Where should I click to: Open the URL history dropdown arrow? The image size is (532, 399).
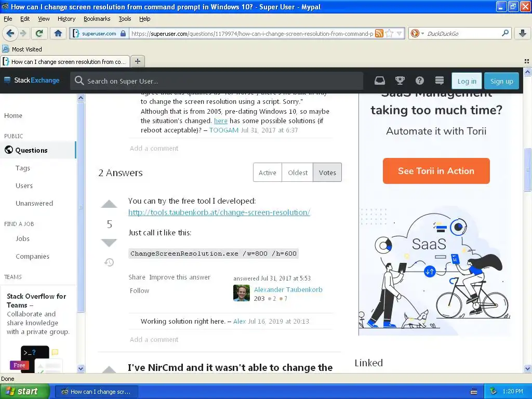tap(400, 33)
